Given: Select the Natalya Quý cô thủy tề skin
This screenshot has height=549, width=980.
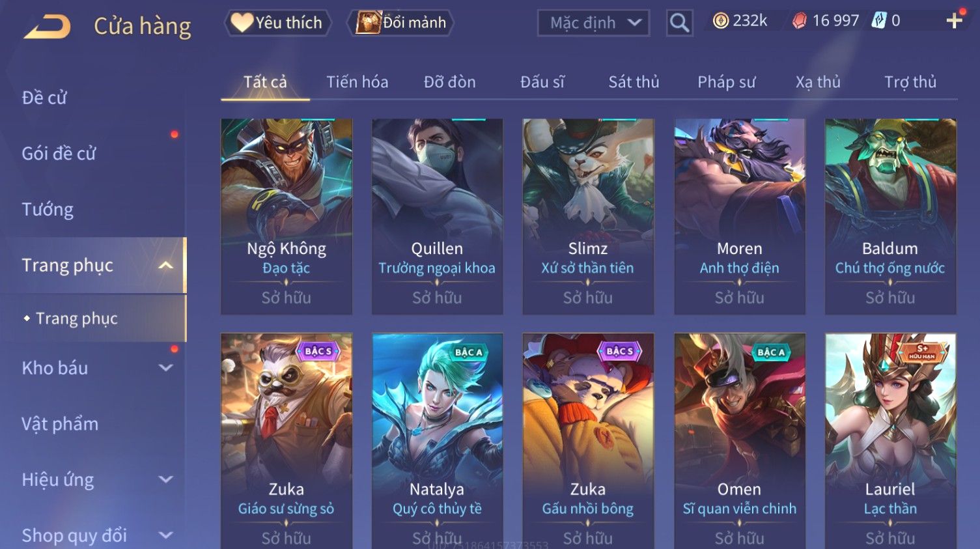Looking at the screenshot, I should (x=437, y=441).
